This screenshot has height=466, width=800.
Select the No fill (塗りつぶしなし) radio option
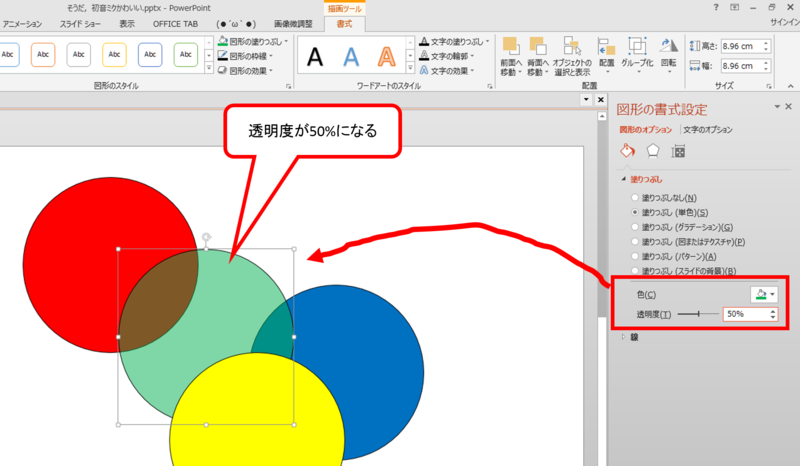[x=635, y=198]
